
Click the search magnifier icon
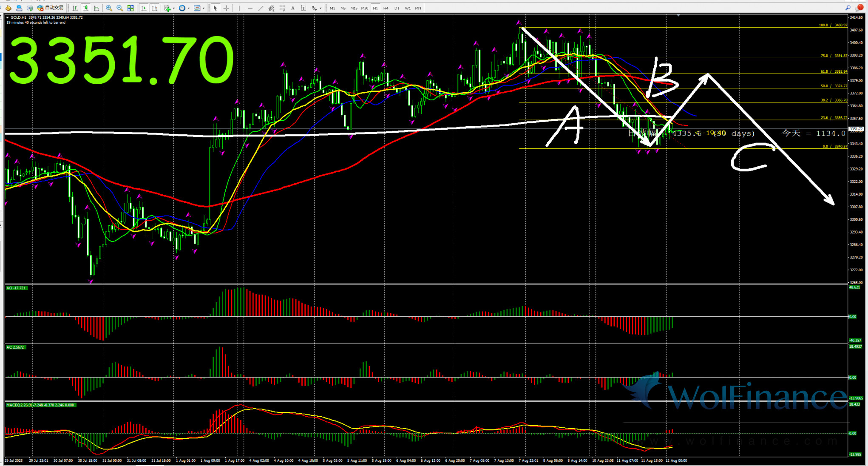[848, 8]
